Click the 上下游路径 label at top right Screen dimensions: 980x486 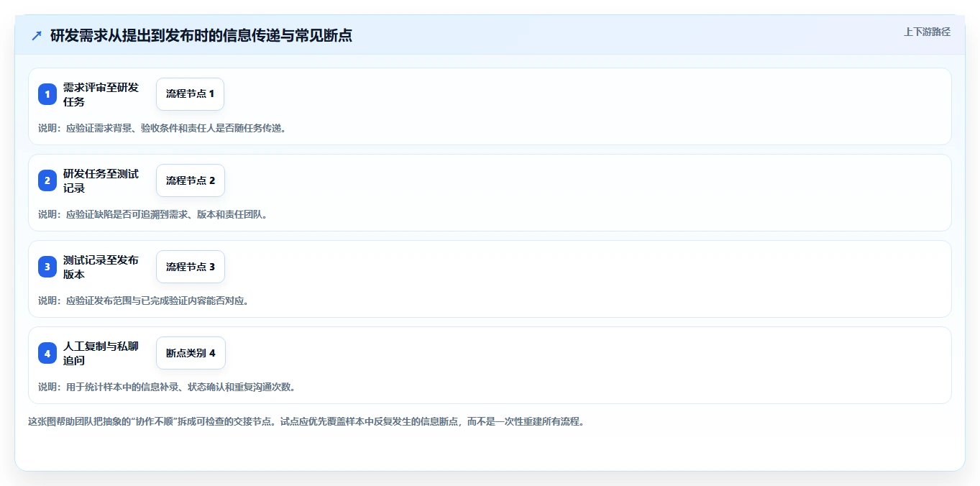point(927,32)
